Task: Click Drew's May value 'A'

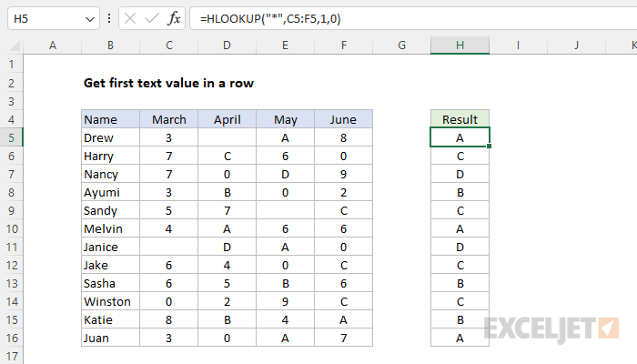Action: click(x=285, y=137)
